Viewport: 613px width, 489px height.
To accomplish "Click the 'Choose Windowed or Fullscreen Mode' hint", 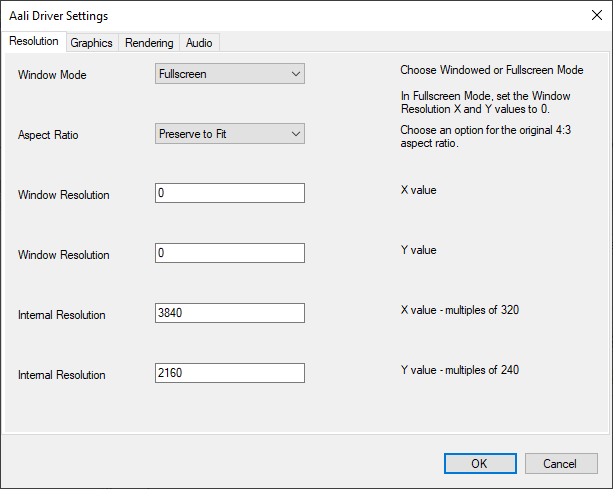I will pos(492,70).
